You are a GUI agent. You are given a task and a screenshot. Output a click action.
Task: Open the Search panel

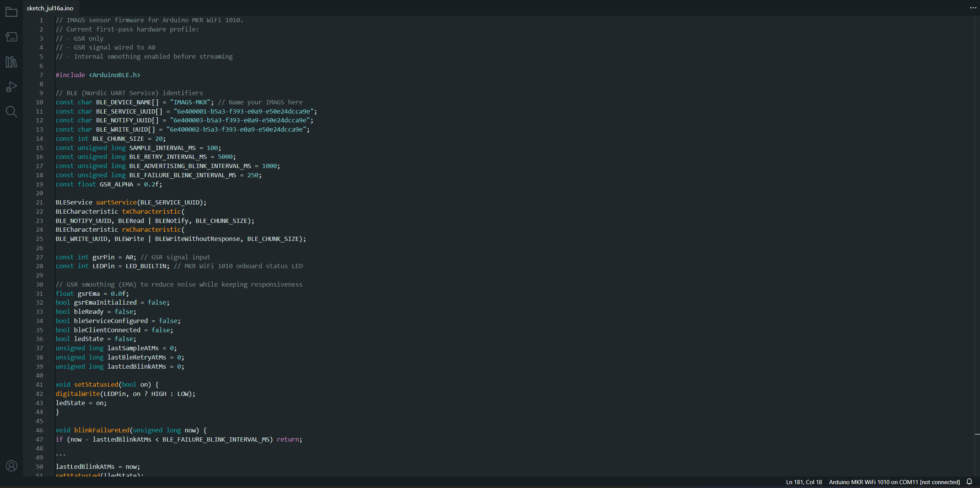11,112
